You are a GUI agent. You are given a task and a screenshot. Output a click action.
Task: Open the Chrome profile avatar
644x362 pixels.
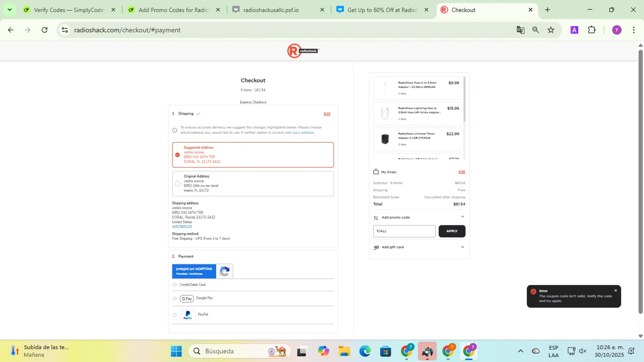click(x=617, y=30)
